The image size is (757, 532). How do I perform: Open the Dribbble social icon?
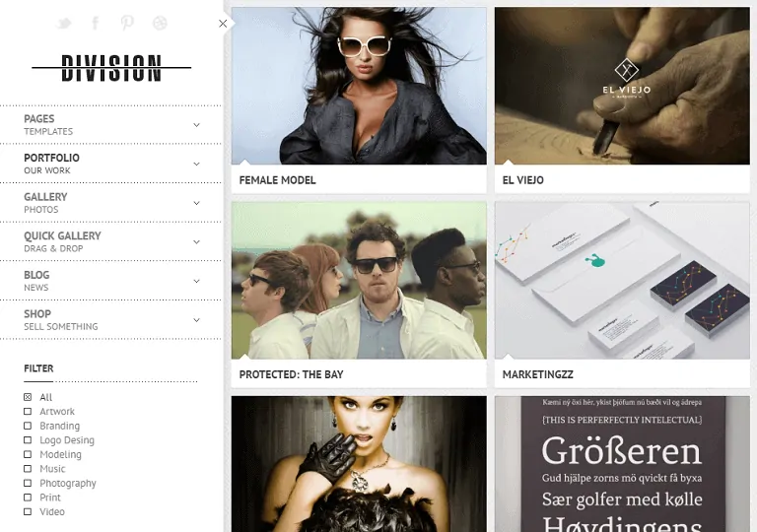(x=160, y=23)
